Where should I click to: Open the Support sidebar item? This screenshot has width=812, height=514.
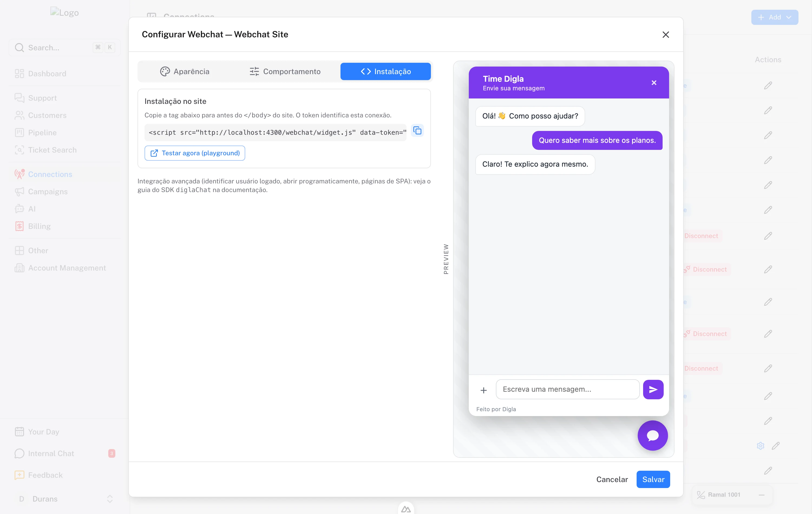(x=65, y=98)
